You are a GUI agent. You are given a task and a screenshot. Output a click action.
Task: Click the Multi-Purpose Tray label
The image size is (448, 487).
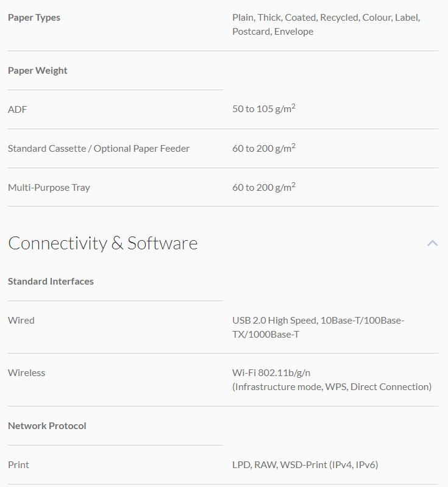click(49, 188)
